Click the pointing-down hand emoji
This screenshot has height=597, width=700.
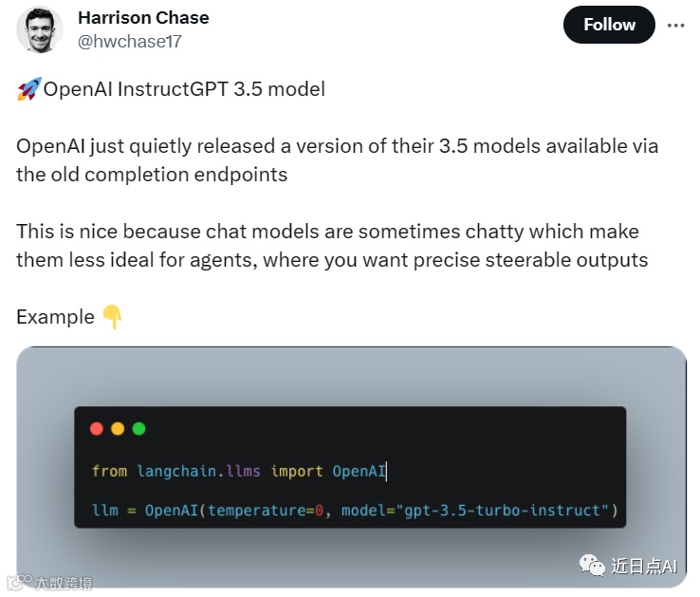pyautogui.click(x=112, y=317)
